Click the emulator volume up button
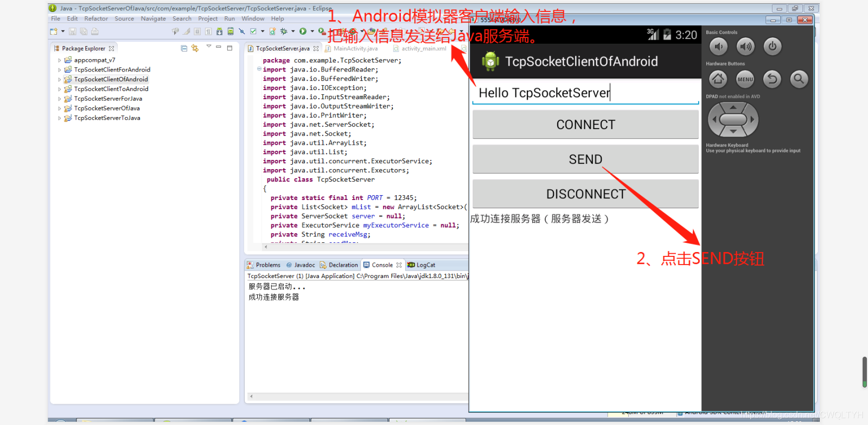The width and height of the screenshot is (868, 425). pos(746,47)
